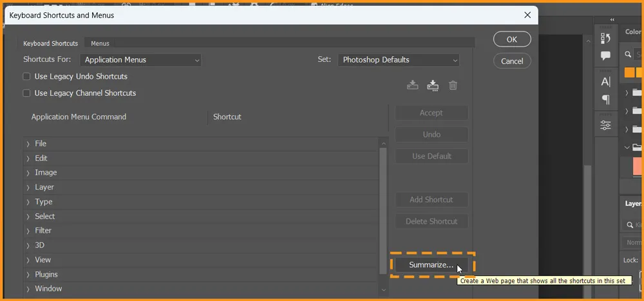The width and height of the screenshot is (644, 301).
Task: Open the Shortcuts For dropdown
Action: point(141,60)
